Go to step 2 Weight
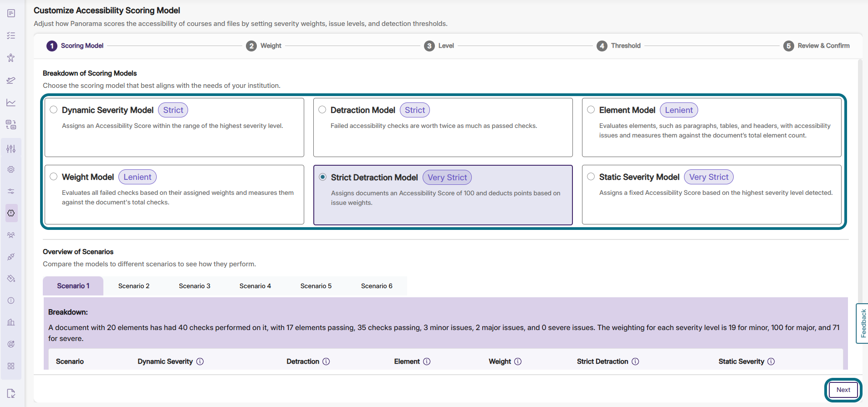The width and height of the screenshot is (868, 407). click(264, 46)
